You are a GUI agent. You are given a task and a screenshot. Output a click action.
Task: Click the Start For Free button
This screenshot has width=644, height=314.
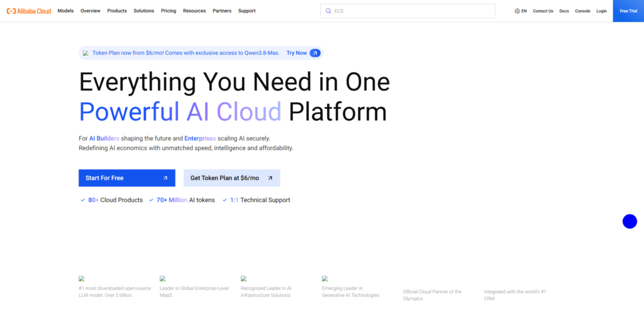[127, 178]
